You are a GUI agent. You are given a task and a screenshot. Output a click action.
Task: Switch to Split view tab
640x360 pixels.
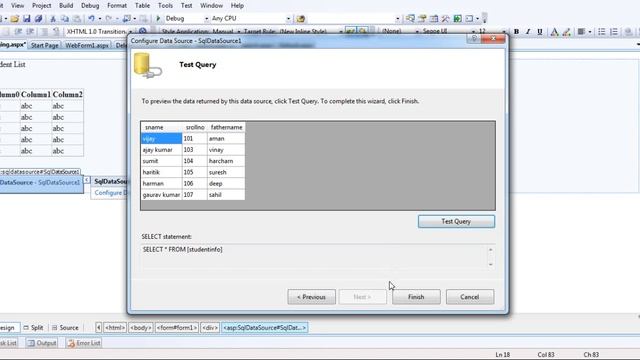pos(33,328)
